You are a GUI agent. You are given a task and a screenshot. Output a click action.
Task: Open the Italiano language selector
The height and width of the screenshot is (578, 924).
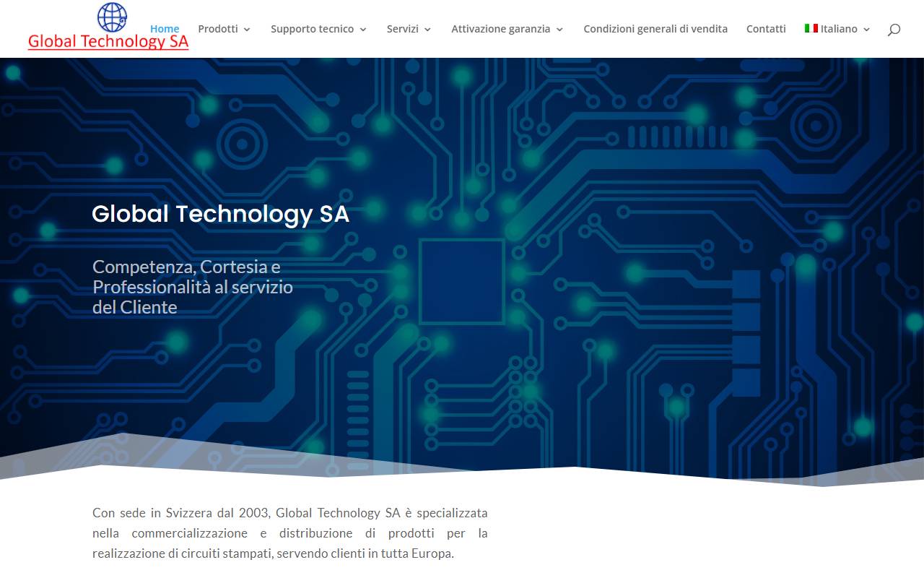point(837,29)
